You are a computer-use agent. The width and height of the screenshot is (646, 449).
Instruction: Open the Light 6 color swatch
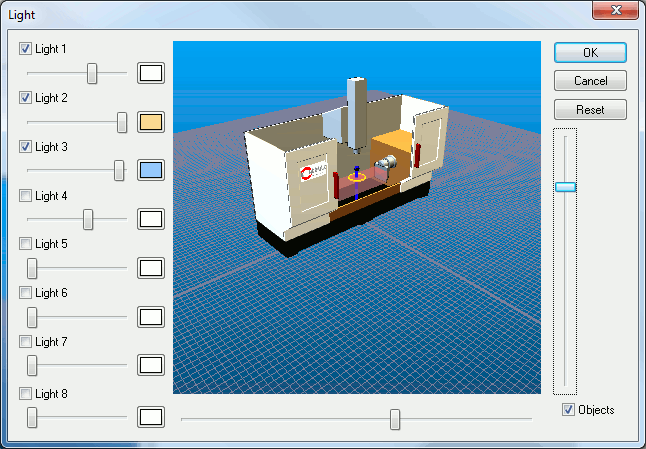151,317
